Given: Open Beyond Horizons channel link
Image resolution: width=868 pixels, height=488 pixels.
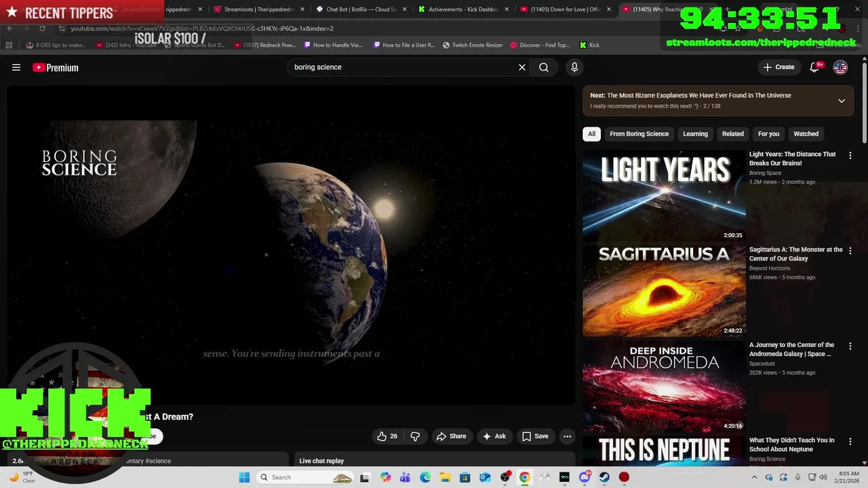Looking at the screenshot, I should (x=770, y=268).
